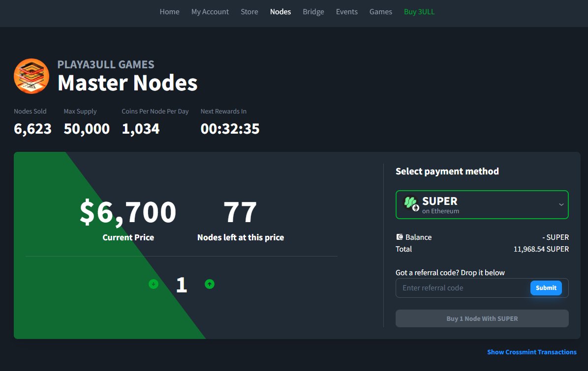Click the Master Nodes orange logo icon
The height and width of the screenshot is (371, 588).
(31, 76)
